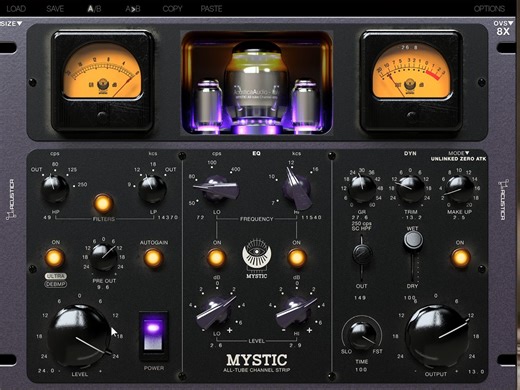The height and width of the screenshot is (390, 520).
Task: Click the left meter calibration screw
Action: click(102, 115)
